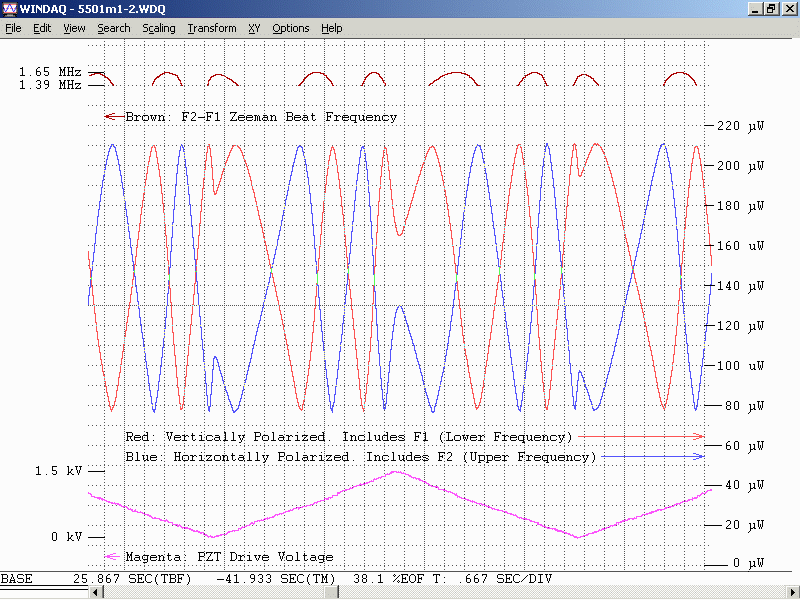Open the File menu
The image size is (800, 600).
pos(13,28)
